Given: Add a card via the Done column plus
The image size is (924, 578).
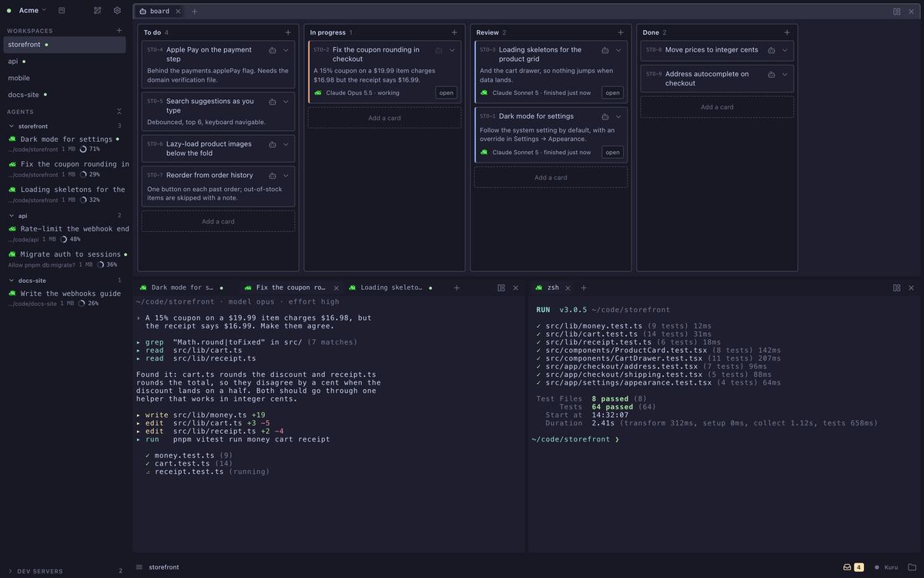Looking at the screenshot, I should (x=787, y=32).
